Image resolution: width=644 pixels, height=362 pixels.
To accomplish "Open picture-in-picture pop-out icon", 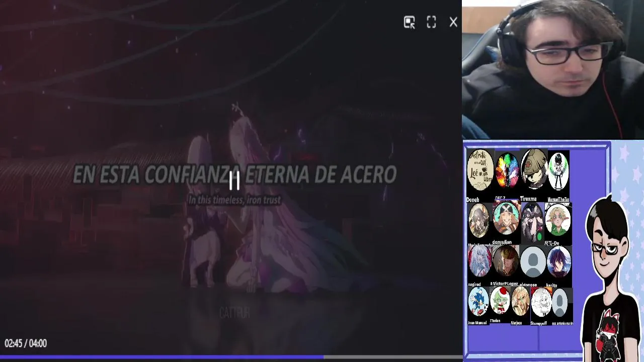I will point(410,22).
